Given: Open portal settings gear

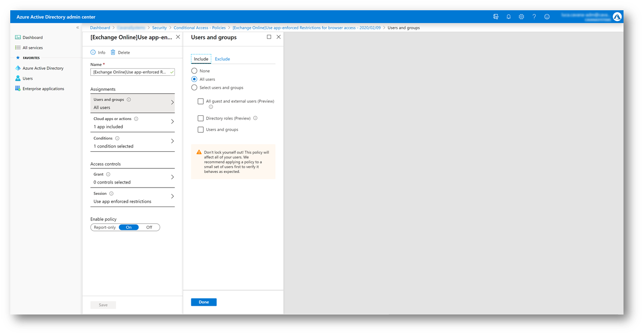Looking at the screenshot, I should [521, 17].
